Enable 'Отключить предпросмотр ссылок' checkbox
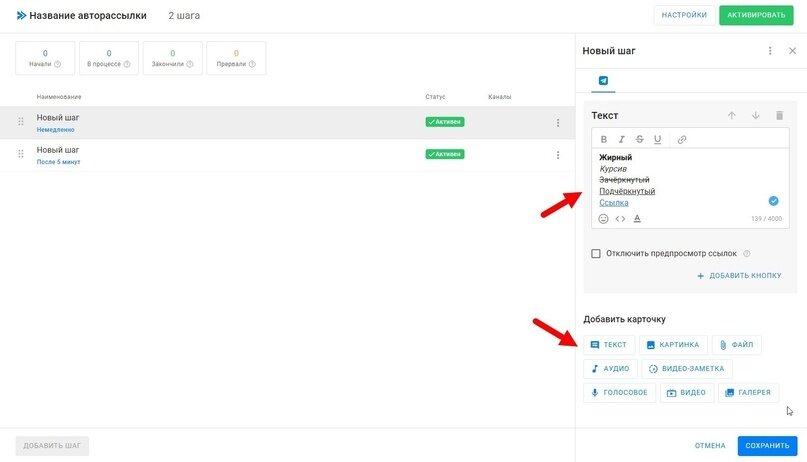This screenshot has height=462, width=807. (x=596, y=254)
